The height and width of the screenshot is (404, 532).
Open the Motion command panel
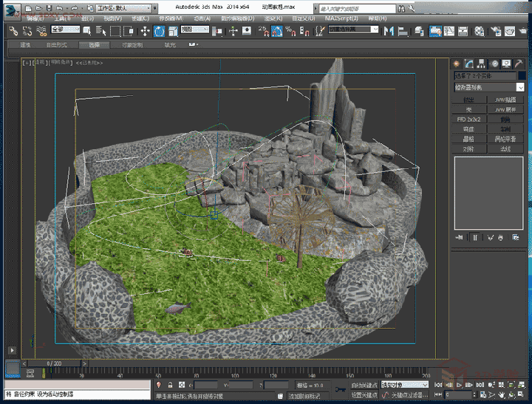click(x=494, y=64)
